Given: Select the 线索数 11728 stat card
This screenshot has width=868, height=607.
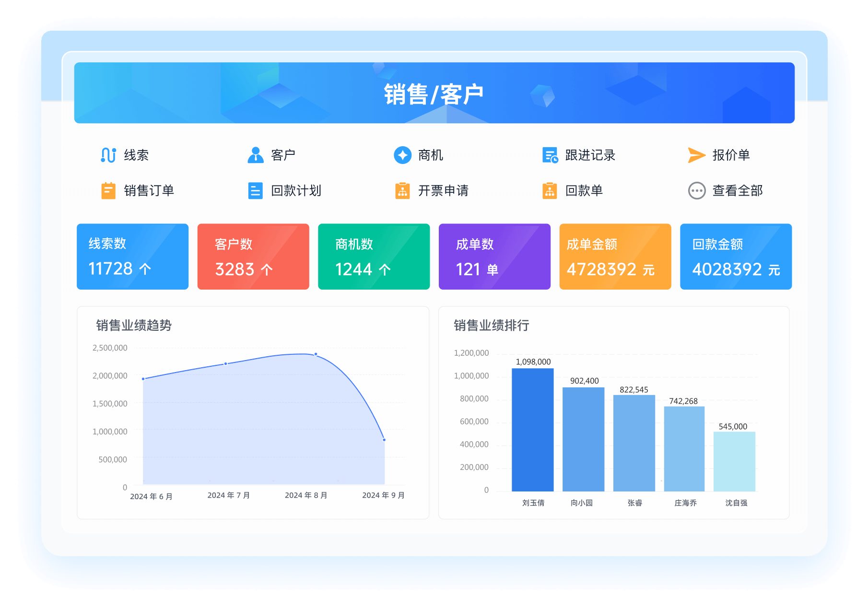Looking at the screenshot, I should pyautogui.click(x=132, y=256).
